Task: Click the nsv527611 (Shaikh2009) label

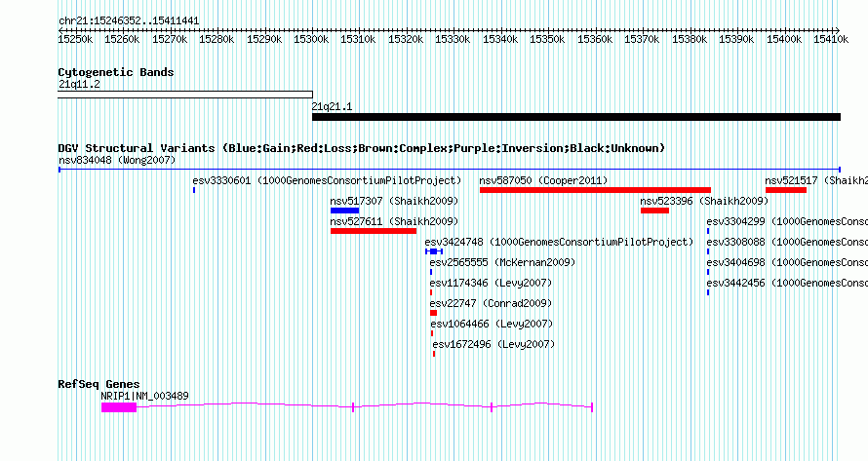Action: pyautogui.click(x=394, y=222)
